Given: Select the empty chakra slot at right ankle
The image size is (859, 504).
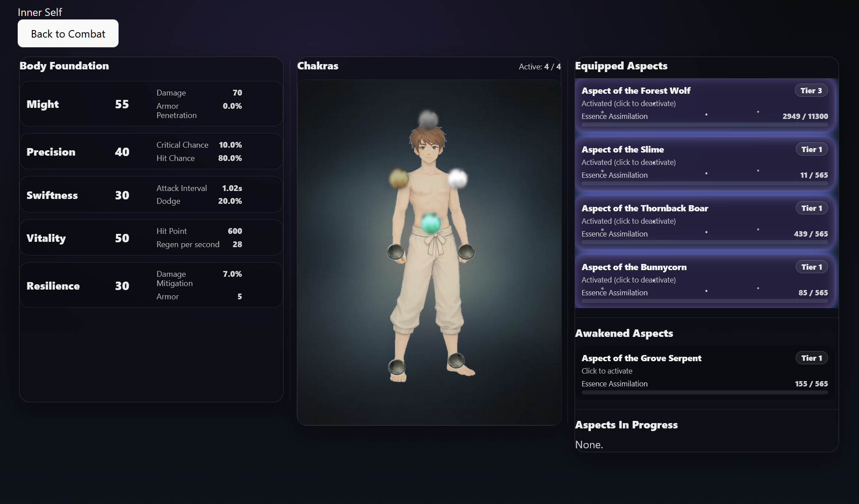Looking at the screenshot, I should [x=396, y=367].
